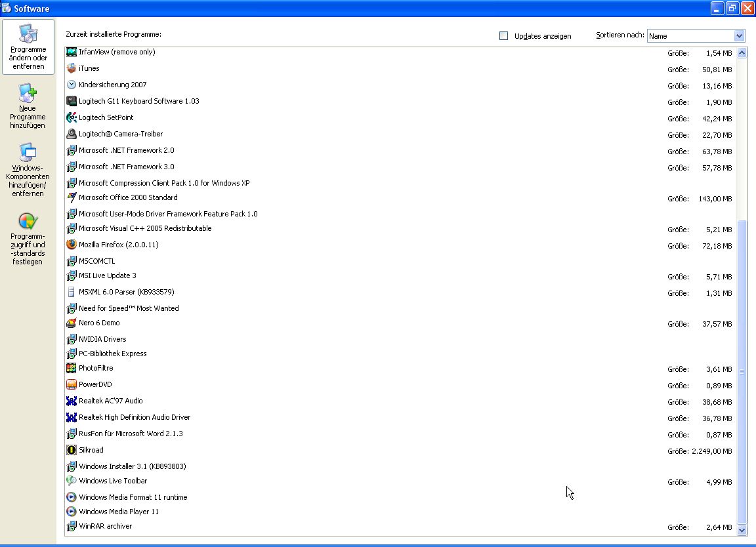Select the Mozilla Firefox icon in list
Viewport: 756px width, 547px height.
72,245
